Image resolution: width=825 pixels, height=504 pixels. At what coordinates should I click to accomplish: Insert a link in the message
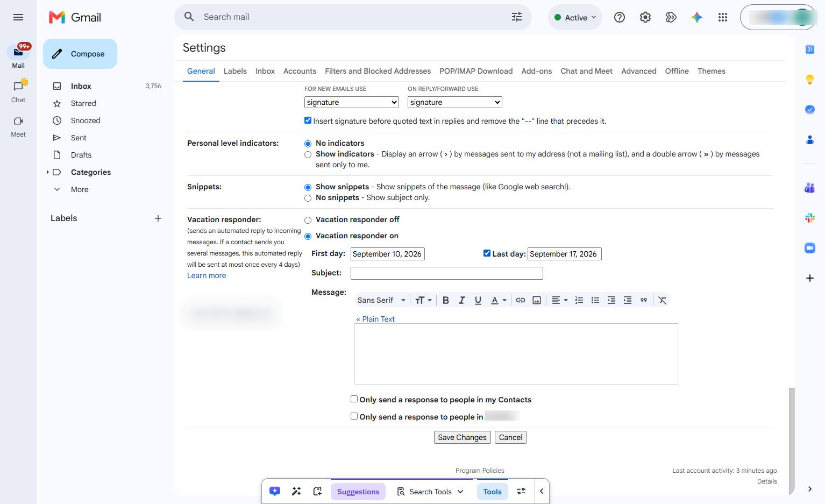point(520,300)
